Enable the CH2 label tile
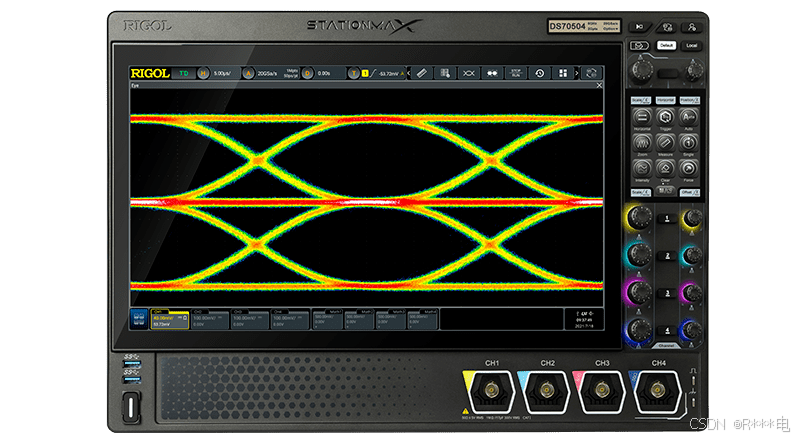The height and width of the screenshot is (440, 810). point(210,319)
